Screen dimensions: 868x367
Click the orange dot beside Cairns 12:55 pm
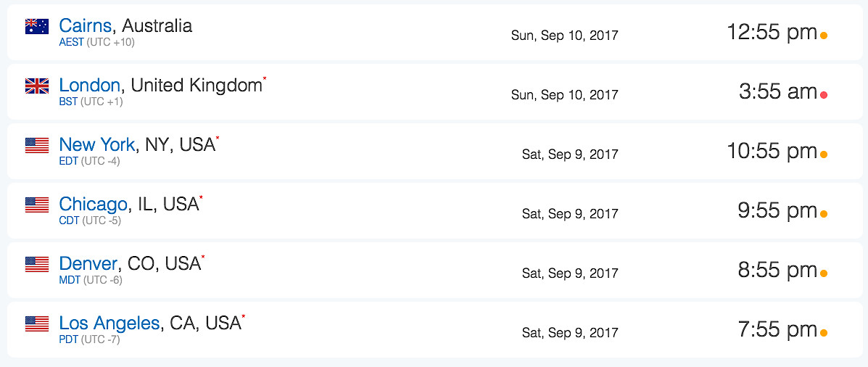(824, 36)
